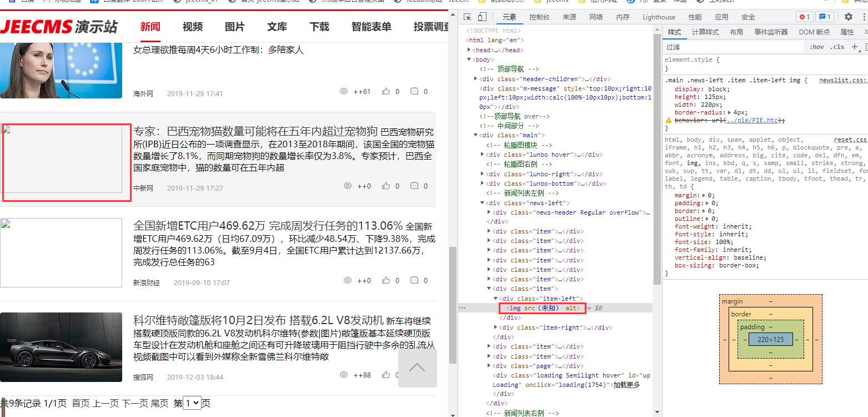This screenshot has width=868, height=417.
Task: Like the 海外网 article with thumbs-up
Action: 386,91
